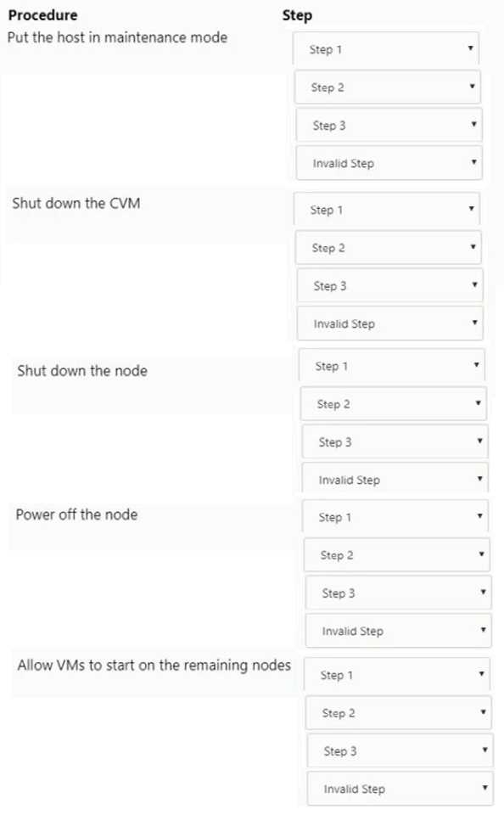The width and height of the screenshot is (504, 815).
Task: Open Invalid Step dropdown for the Power off row
Action: point(397,631)
